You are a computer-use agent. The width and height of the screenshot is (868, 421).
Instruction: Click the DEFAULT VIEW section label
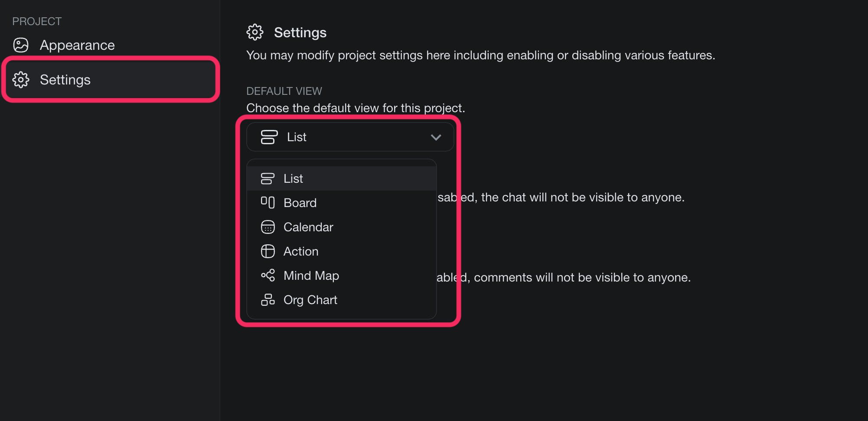(x=284, y=91)
